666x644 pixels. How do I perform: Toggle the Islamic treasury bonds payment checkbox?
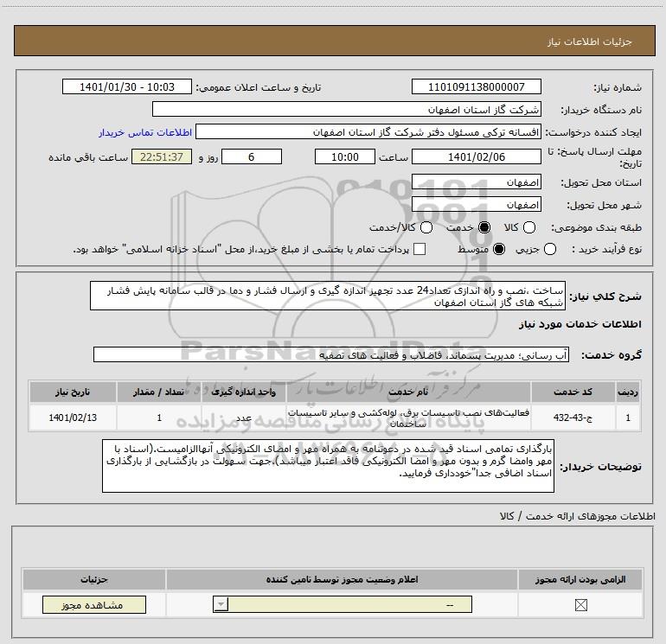(x=419, y=249)
